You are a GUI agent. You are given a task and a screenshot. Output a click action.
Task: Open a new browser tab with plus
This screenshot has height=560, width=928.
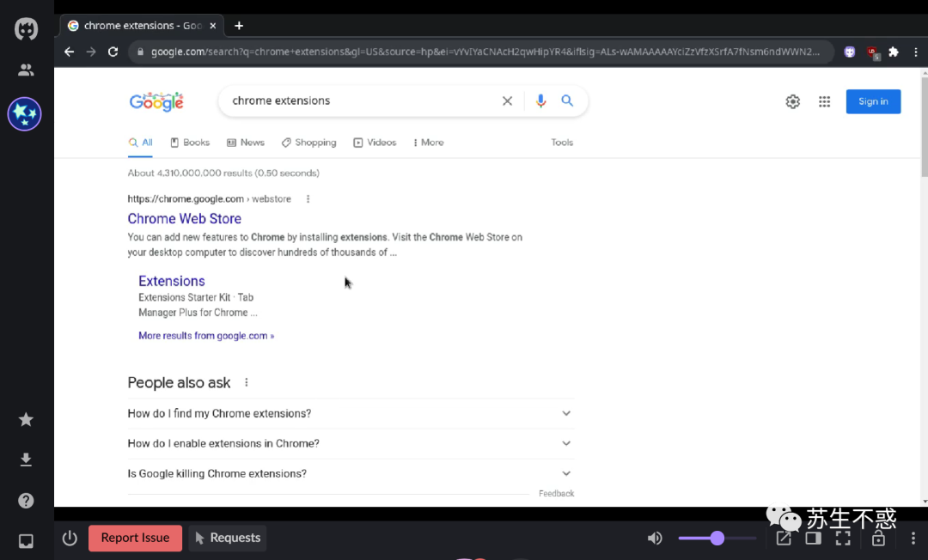[239, 26]
